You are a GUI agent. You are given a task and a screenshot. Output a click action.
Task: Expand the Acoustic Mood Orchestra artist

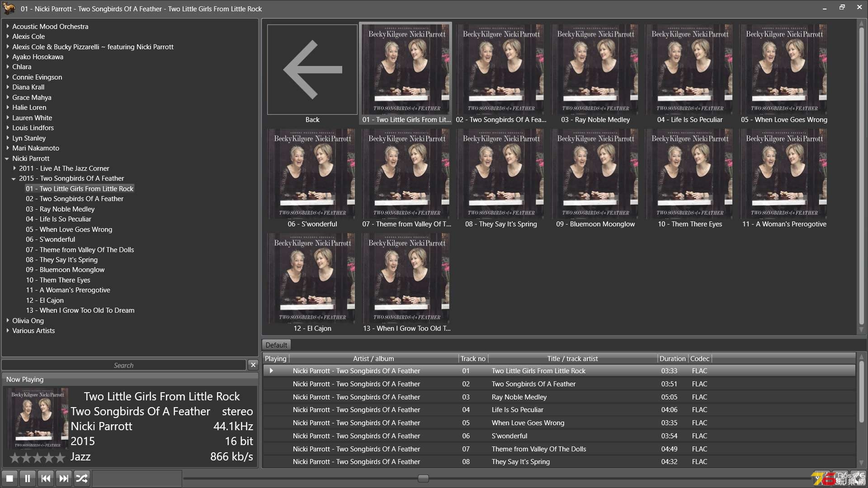pyautogui.click(x=8, y=26)
